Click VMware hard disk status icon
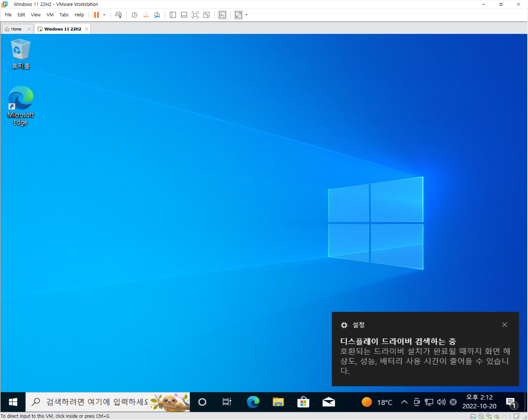 (x=473, y=416)
